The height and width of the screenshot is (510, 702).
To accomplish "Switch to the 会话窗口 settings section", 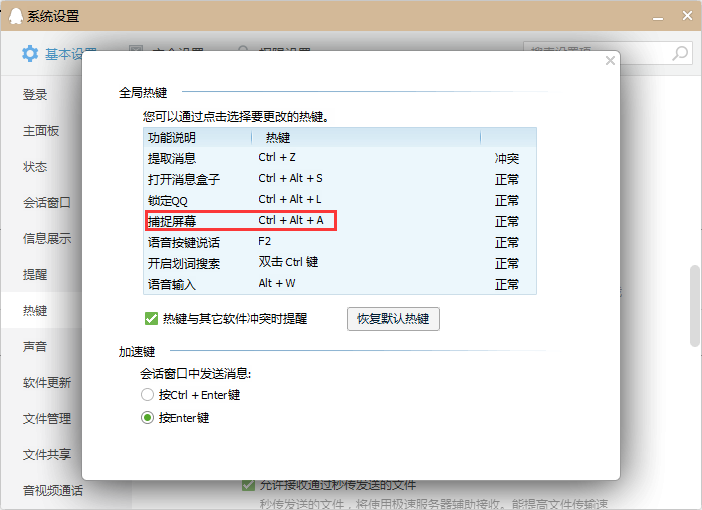I will (x=47, y=203).
